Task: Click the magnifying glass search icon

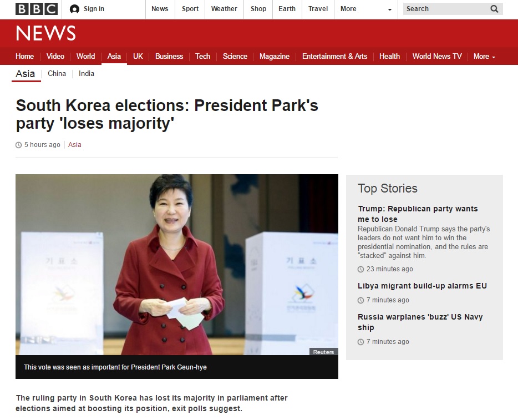Action: tap(494, 9)
